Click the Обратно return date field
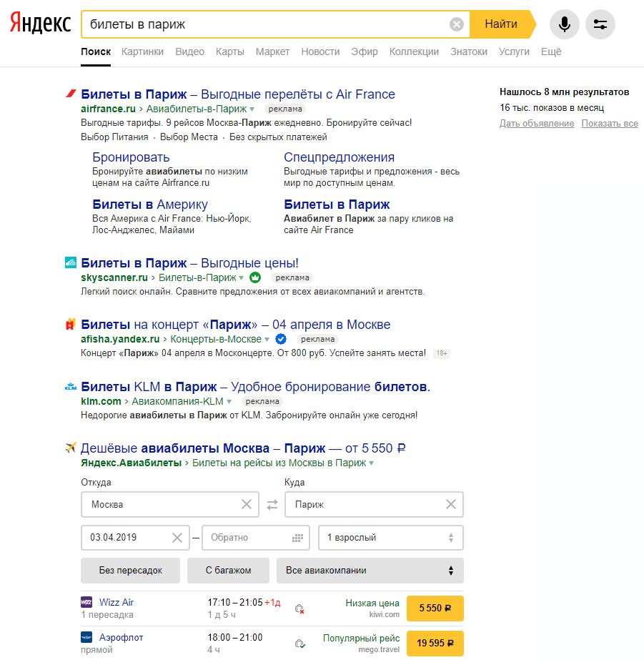644x660 pixels. 256,538
